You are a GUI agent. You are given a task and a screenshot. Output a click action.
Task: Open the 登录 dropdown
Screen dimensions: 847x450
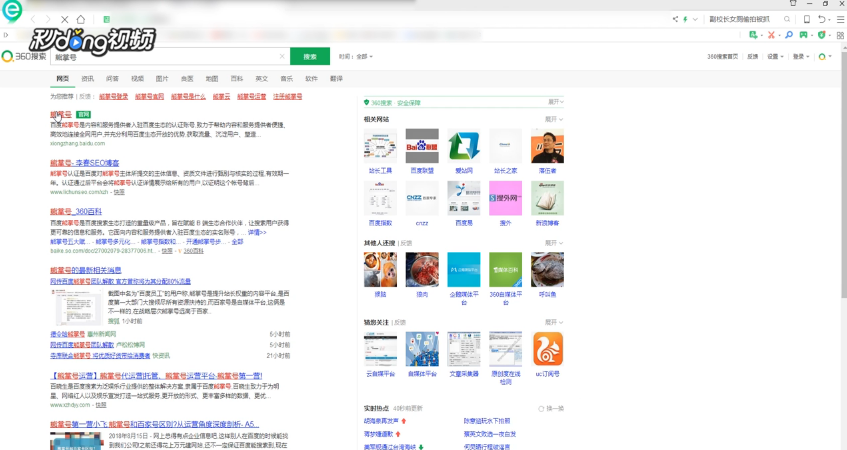tap(801, 56)
